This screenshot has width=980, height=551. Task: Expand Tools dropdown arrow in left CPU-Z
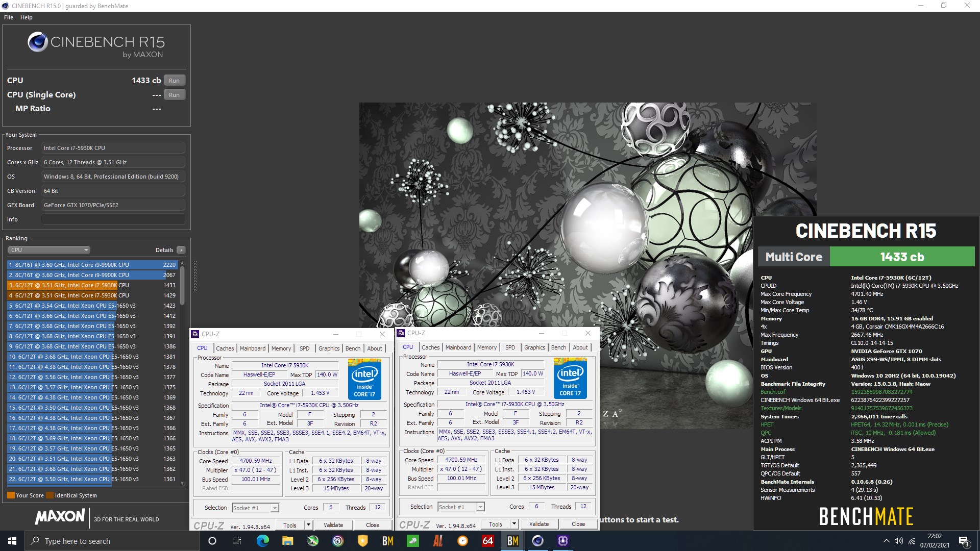[308, 525]
